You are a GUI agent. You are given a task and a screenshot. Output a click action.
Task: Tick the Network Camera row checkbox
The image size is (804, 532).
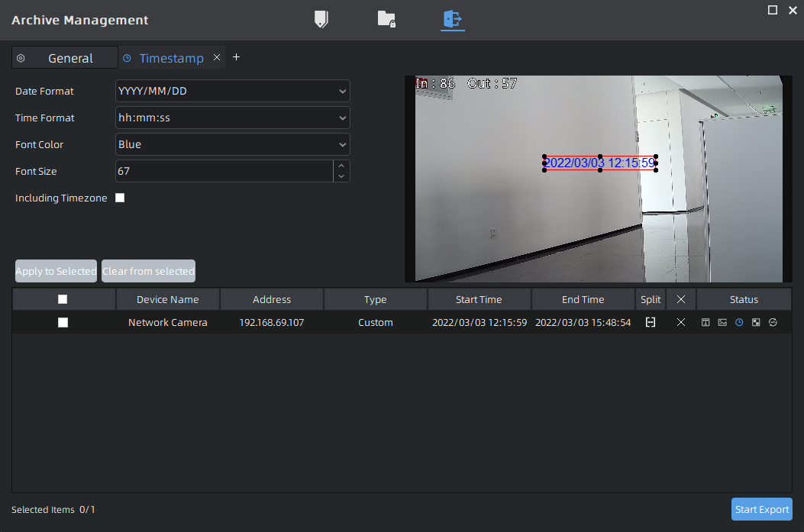(63, 323)
